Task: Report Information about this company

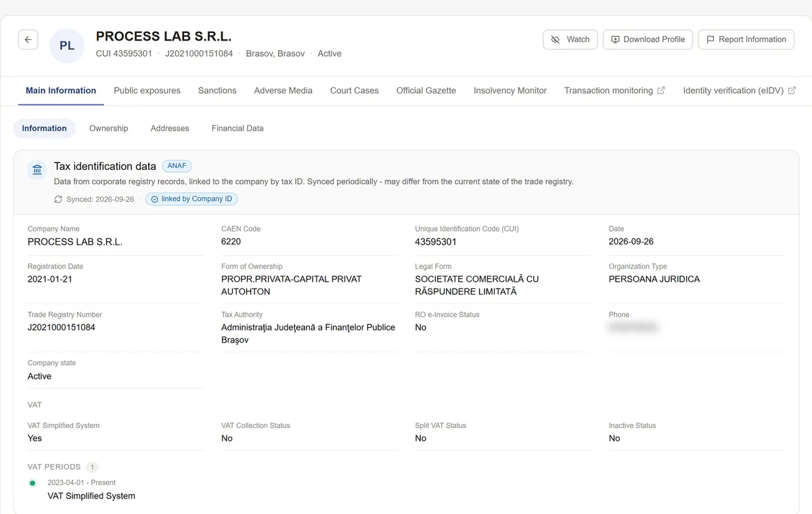Action: (746, 39)
